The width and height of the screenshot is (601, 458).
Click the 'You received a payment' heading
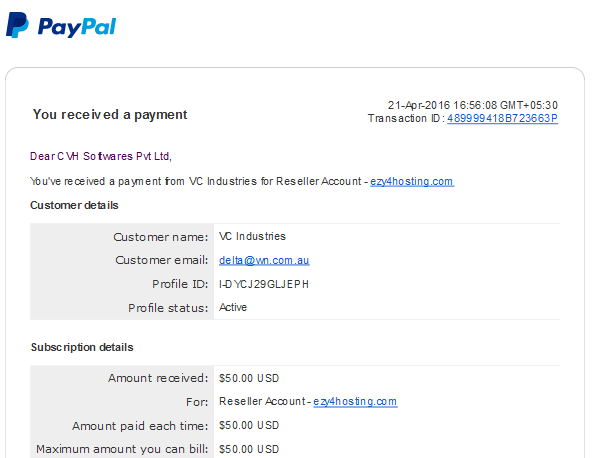pos(110,115)
